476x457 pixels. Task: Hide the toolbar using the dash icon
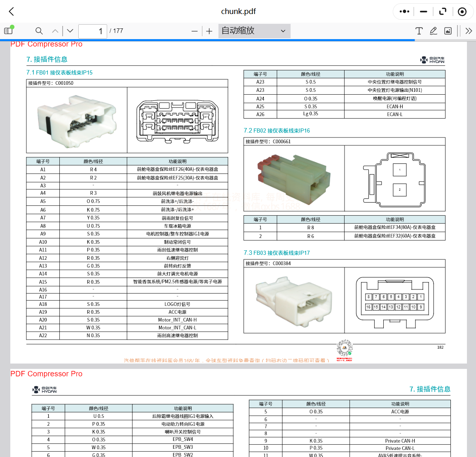(423, 12)
